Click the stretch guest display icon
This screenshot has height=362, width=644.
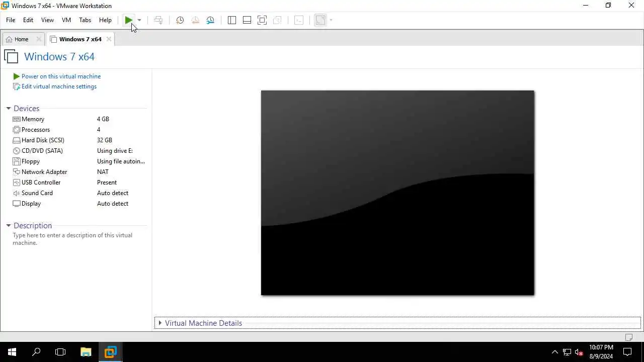point(320,20)
